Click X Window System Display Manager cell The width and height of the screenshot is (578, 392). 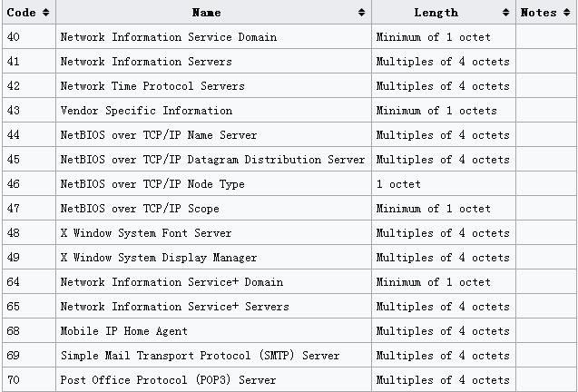coord(159,258)
